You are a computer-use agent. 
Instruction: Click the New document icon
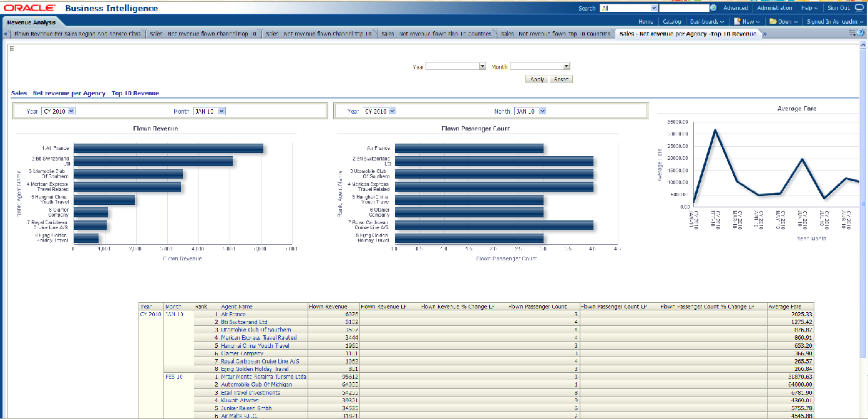click(x=737, y=21)
